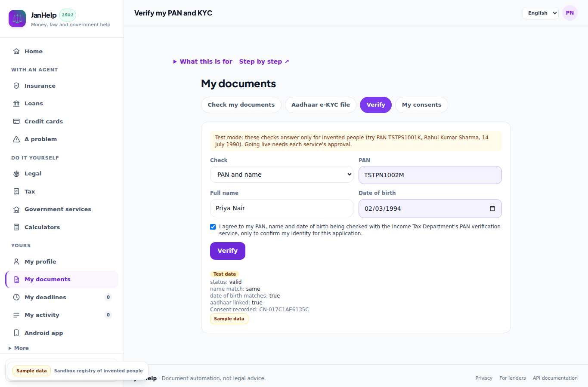Click the My documents file icon
This screenshot has width=588, height=387.
(16, 279)
